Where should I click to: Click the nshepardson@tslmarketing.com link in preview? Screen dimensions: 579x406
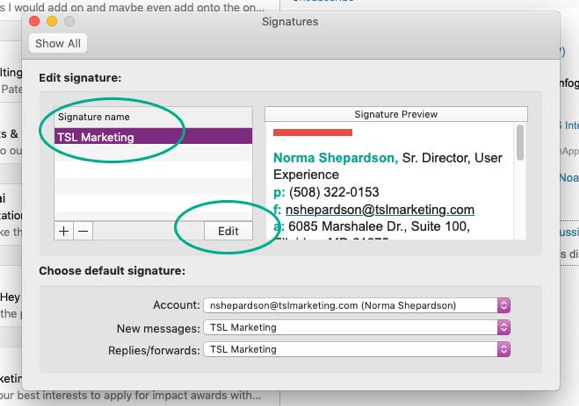(380, 209)
